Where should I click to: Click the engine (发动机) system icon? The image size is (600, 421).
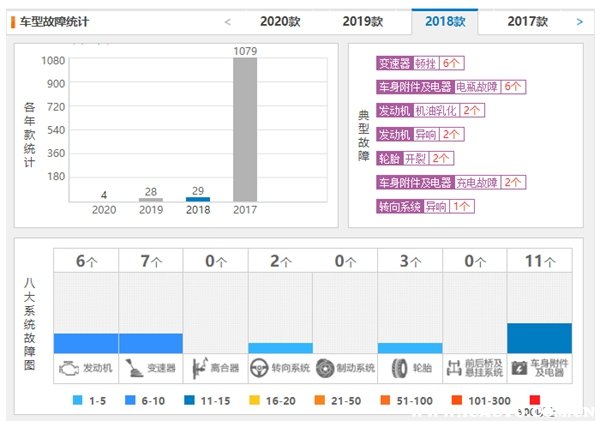coord(67,367)
